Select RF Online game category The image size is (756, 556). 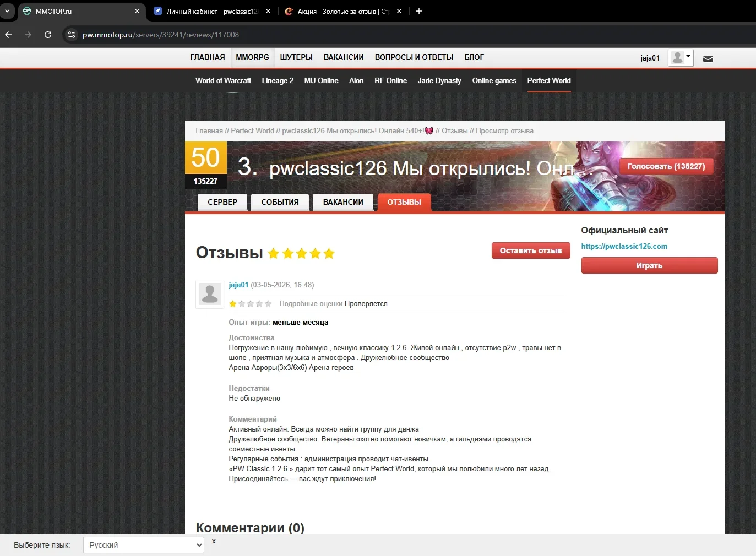pyautogui.click(x=390, y=80)
